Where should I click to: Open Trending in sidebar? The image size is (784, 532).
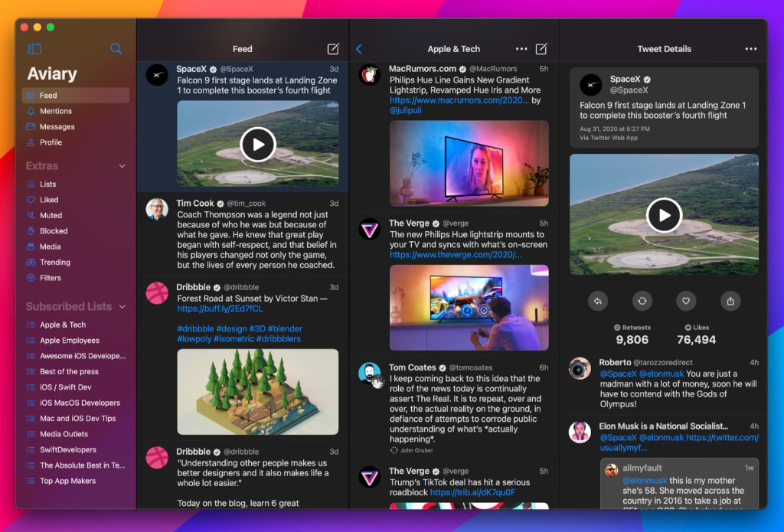tap(76, 262)
